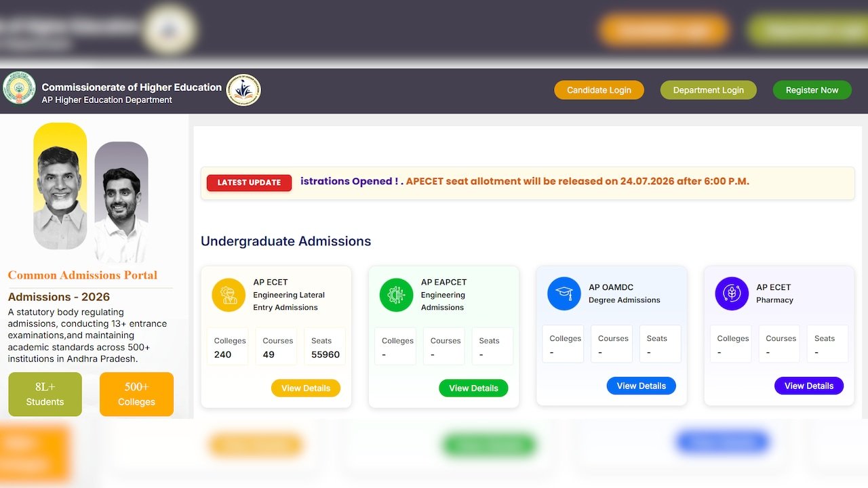View Details for AP ECET Engineering Lateral Entry

point(306,388)
